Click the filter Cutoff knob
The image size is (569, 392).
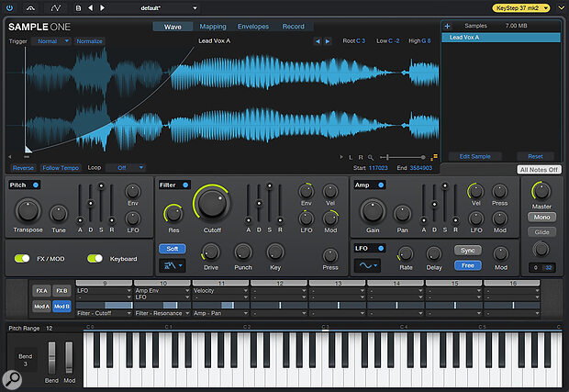(x=212, y=203)
